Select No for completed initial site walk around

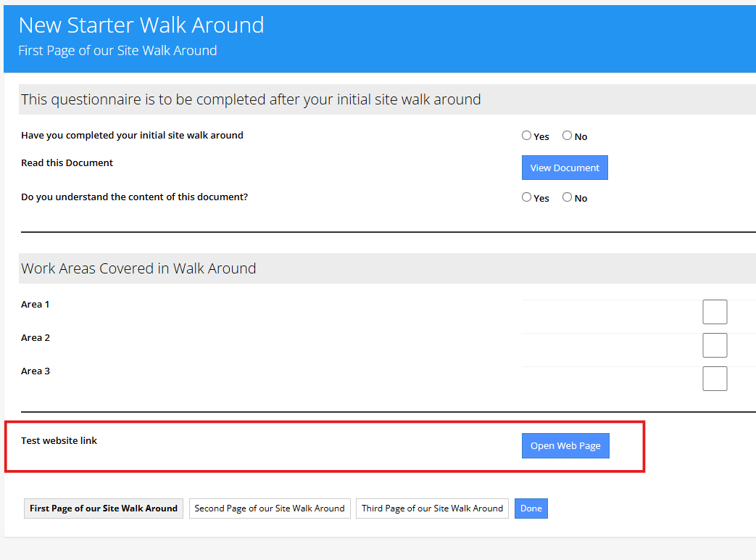[x=567, y=135]
